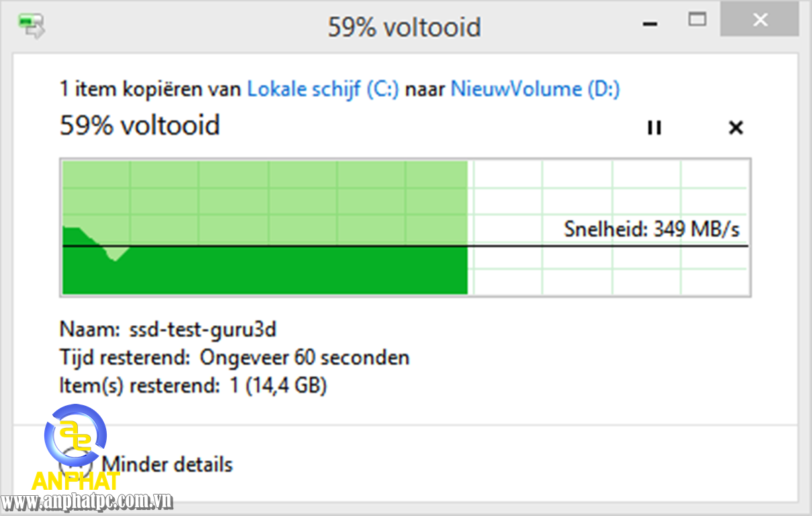
Task: Close the window with the title bar X
Action: point(760,20)
